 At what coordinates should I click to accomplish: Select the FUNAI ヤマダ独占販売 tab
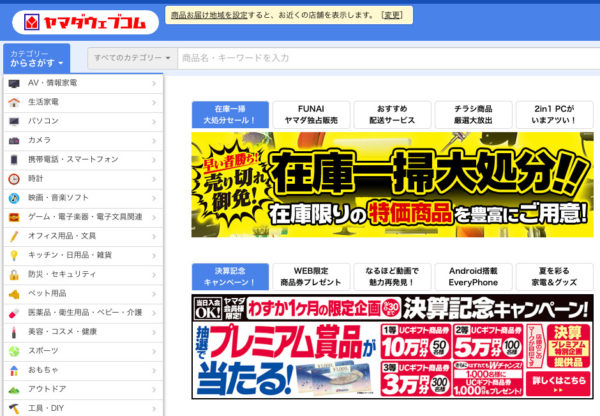coord(311,114)
